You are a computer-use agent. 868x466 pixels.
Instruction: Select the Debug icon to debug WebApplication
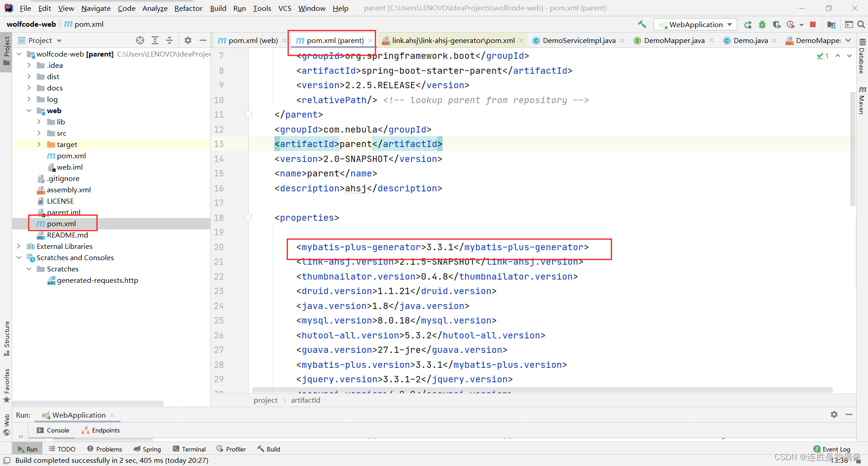(762, 24)
